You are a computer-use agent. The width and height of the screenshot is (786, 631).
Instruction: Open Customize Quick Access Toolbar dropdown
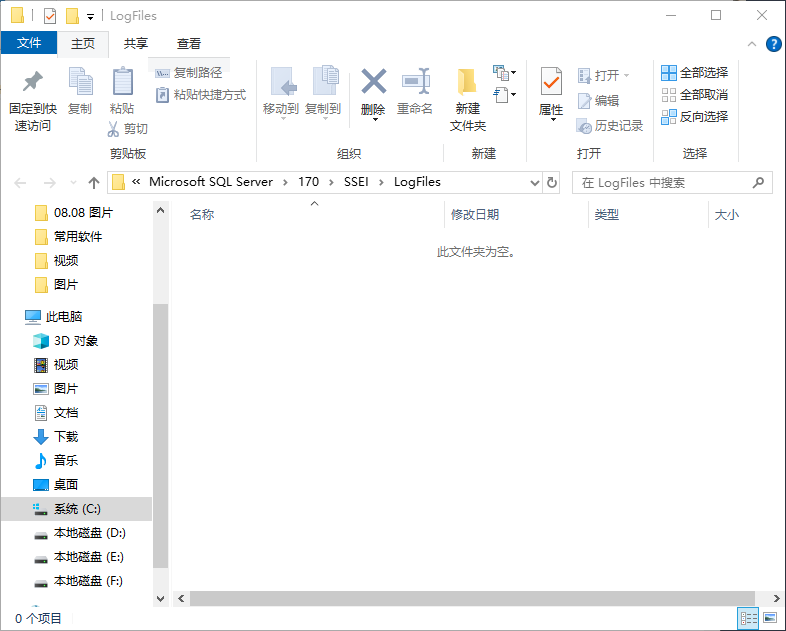pyautogui.click(x=90, y=17)
